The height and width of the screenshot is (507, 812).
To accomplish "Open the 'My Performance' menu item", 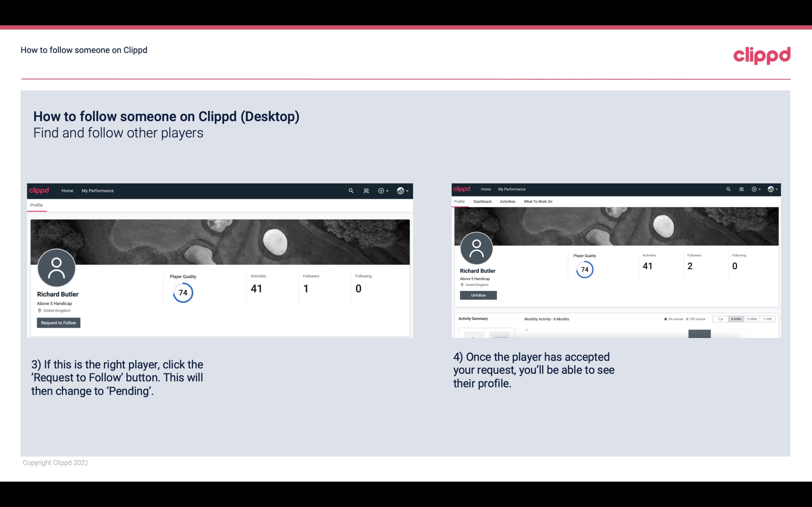I will (97, 190).
